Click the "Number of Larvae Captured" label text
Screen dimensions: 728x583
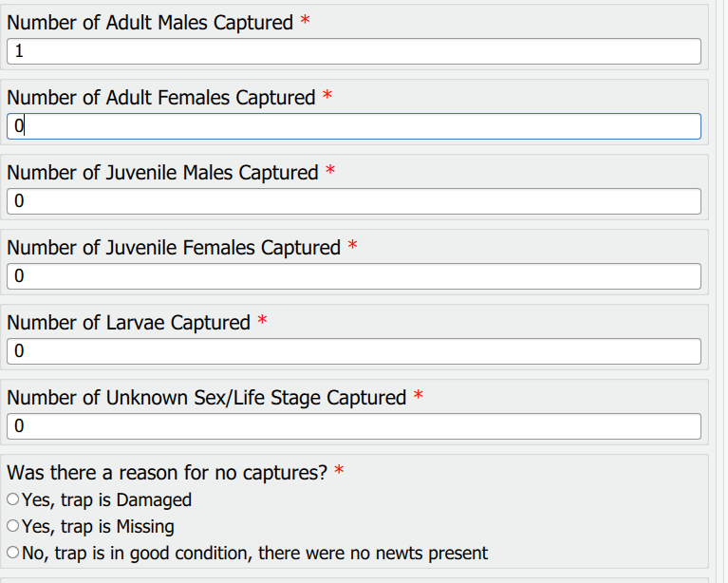click(128, 323)
